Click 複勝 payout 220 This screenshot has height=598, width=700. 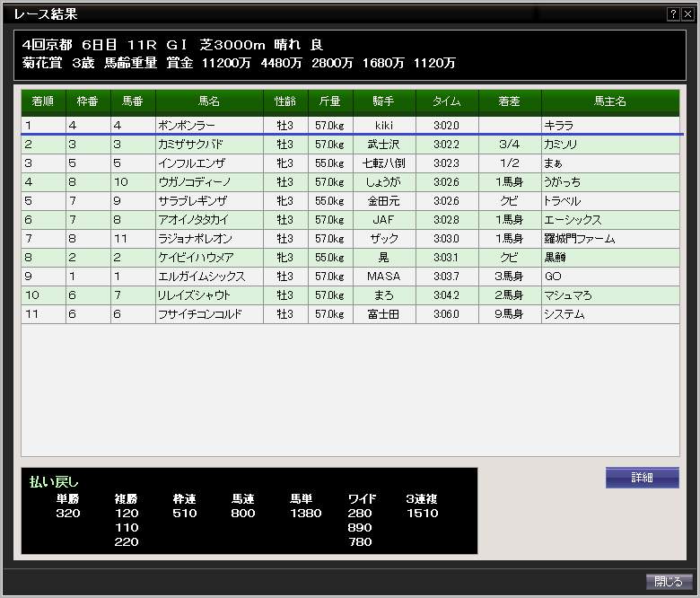click(x=127, y=541)
